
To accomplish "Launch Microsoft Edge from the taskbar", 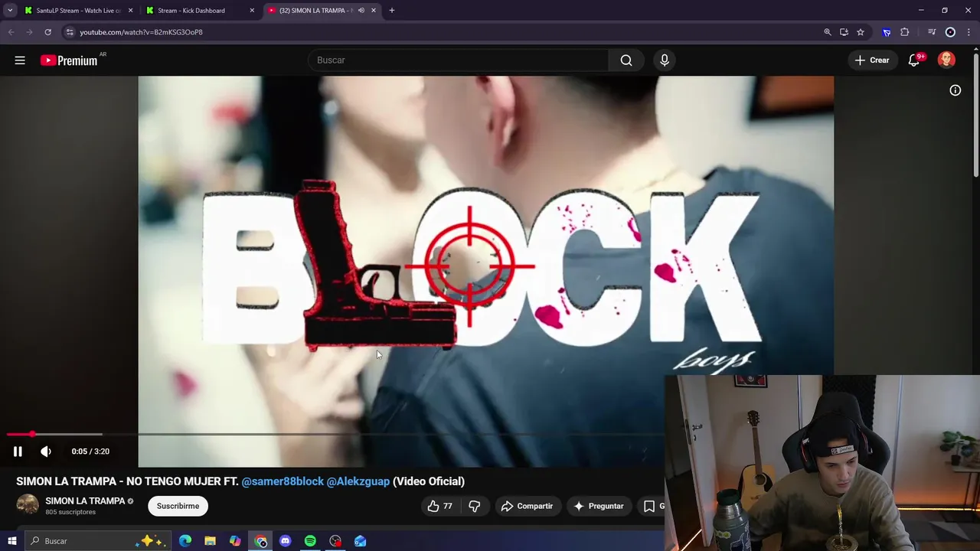I will click(185, 541).
